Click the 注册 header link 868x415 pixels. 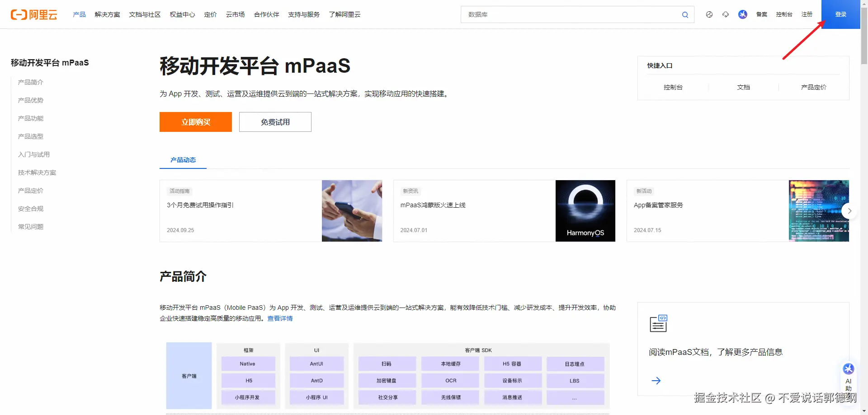[x=807, y=14]
